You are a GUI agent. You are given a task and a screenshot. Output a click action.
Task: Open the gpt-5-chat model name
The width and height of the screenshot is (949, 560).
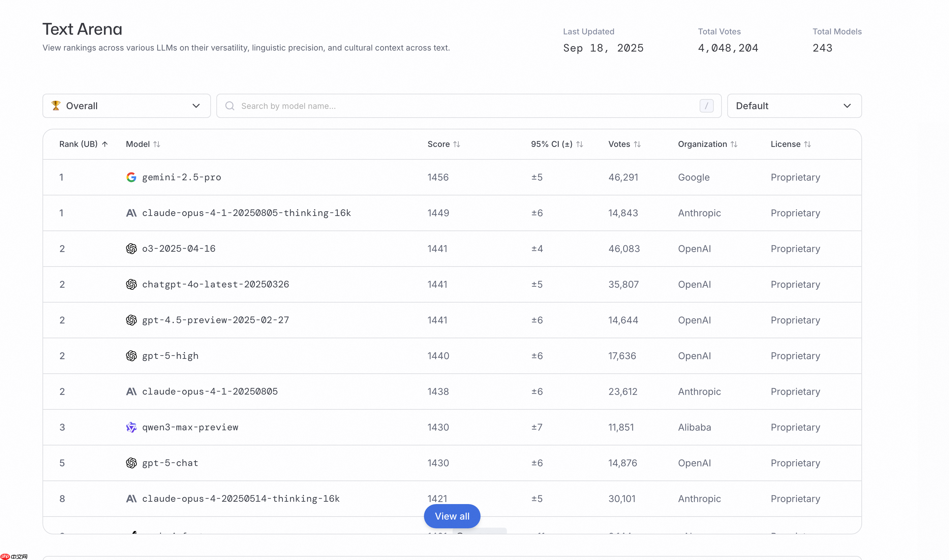[x=170, y=463]
